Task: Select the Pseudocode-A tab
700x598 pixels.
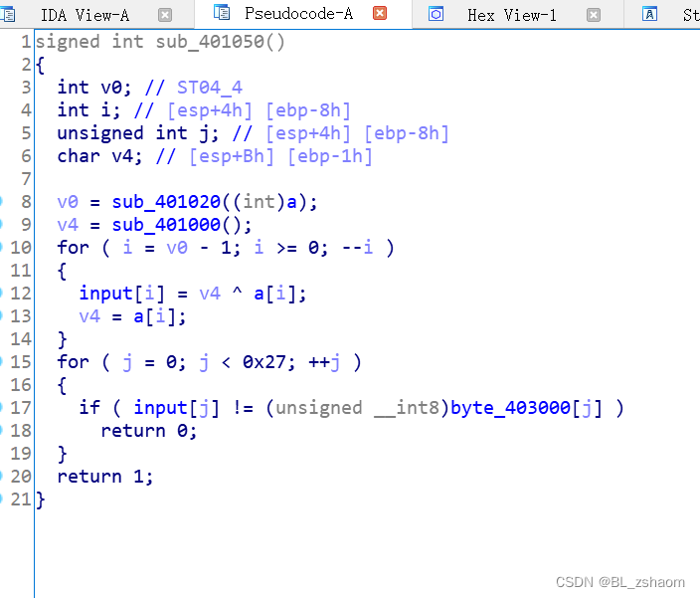Action: pos(298,13)
